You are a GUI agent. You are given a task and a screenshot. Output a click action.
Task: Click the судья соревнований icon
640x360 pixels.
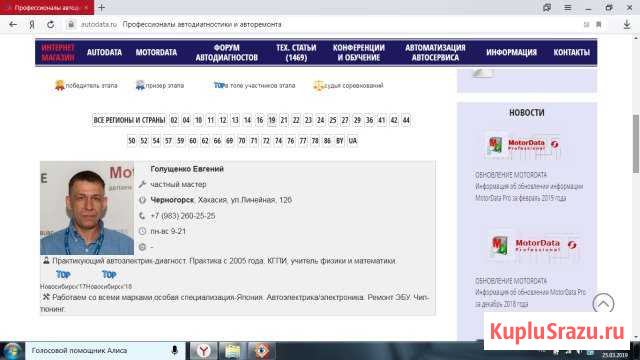click(318, 85)
